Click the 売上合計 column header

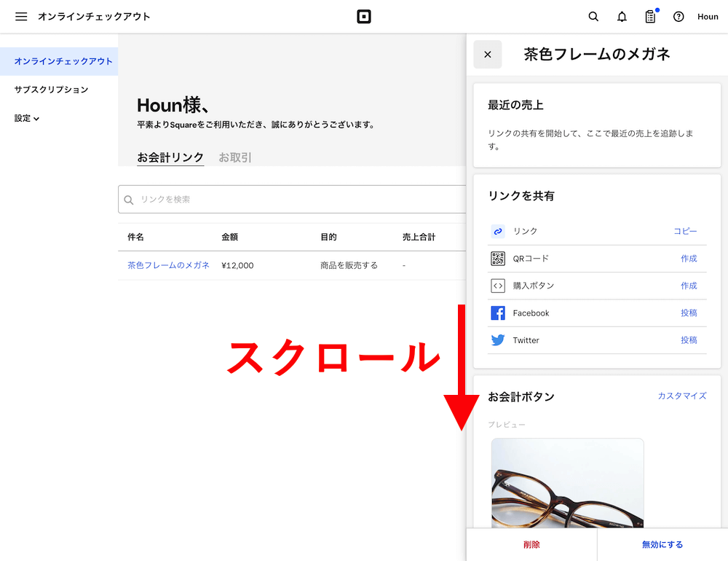(419, 237)
